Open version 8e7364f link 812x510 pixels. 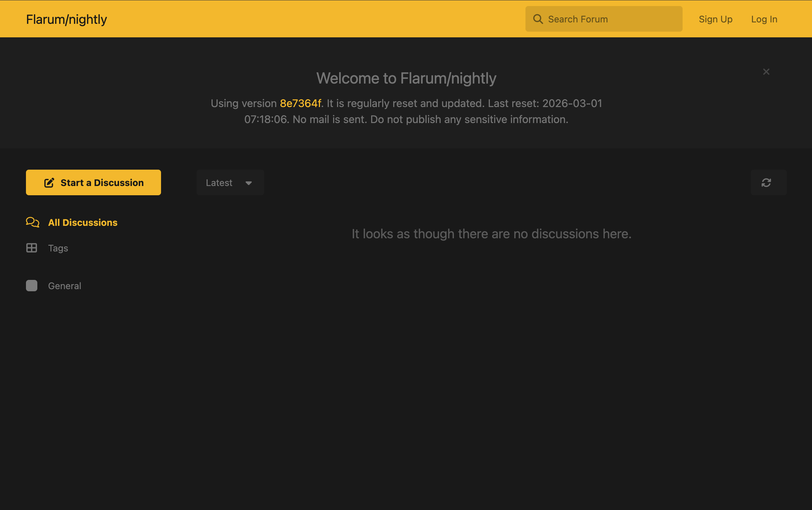[x=300, y=103]
